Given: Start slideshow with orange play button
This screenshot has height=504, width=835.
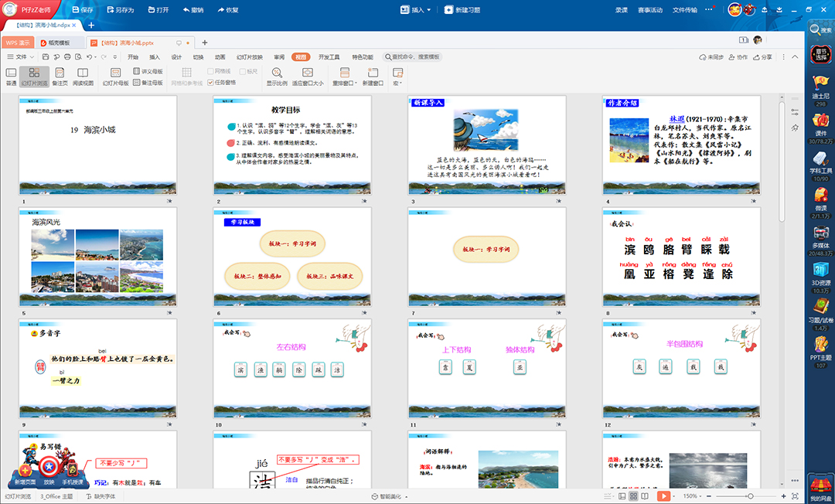Looking at the screenshot, I should [x=663, y=496].
